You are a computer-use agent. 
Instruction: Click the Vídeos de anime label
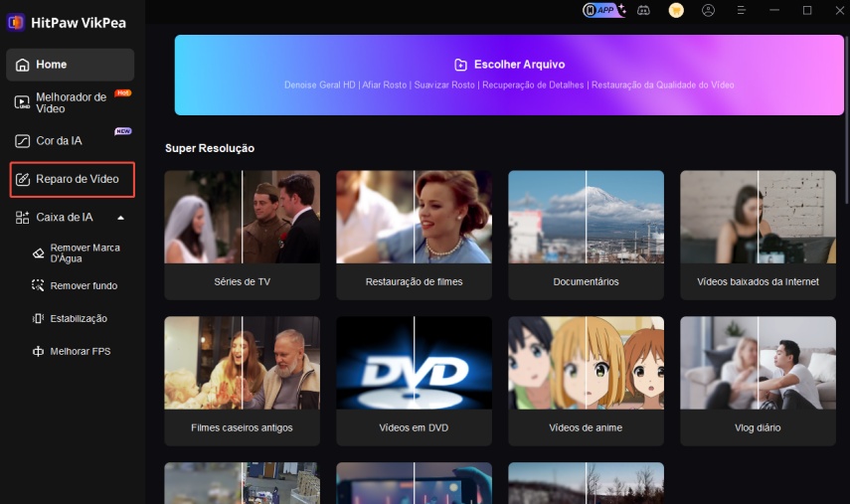pyautogui.click(x=586, y=427)
